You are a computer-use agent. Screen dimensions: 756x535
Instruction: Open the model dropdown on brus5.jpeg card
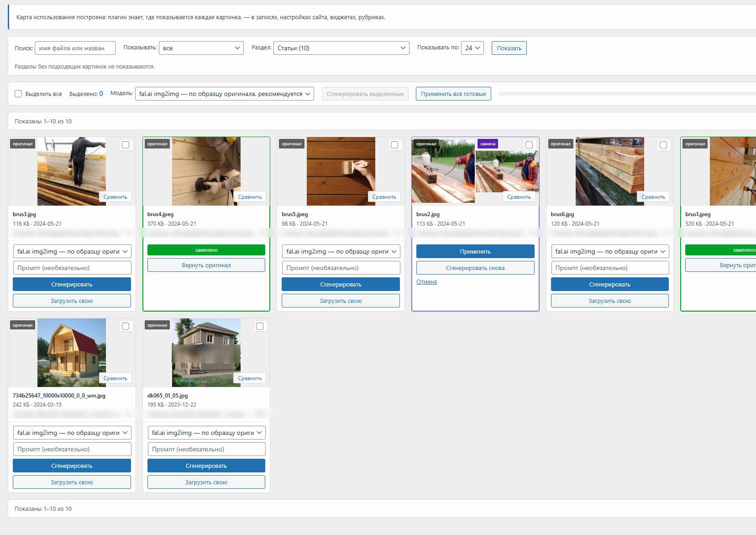[341, 251]
